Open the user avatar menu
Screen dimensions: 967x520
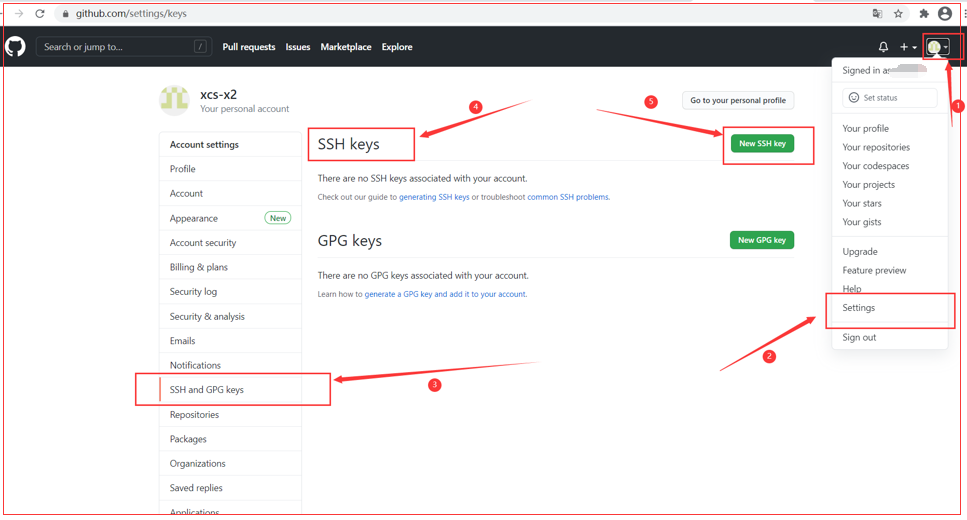point(937,47)
